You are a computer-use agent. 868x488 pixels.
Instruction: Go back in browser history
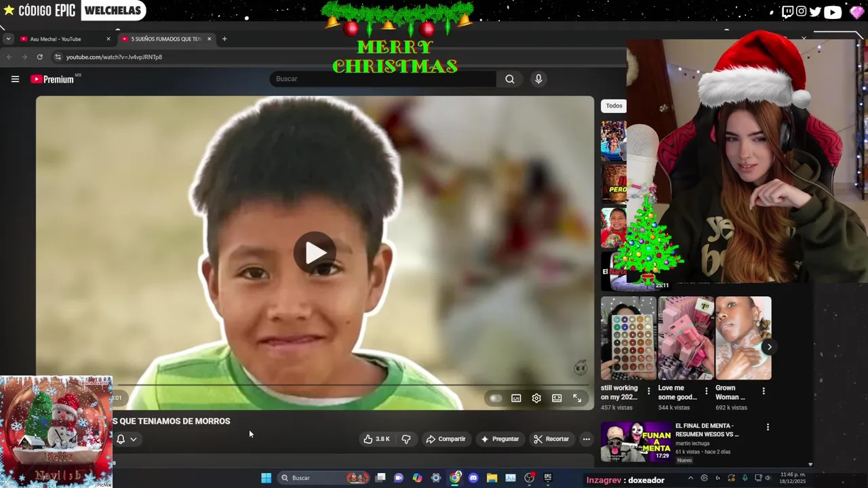(9, 57)
